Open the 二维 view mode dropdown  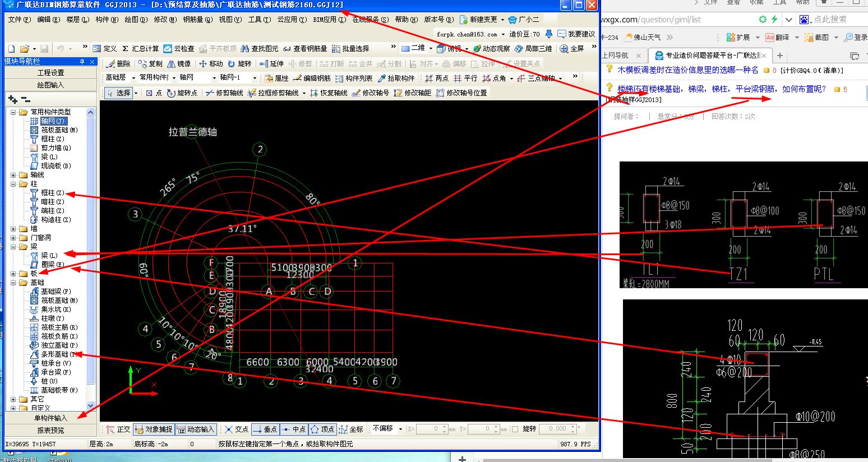coord(430,49)
